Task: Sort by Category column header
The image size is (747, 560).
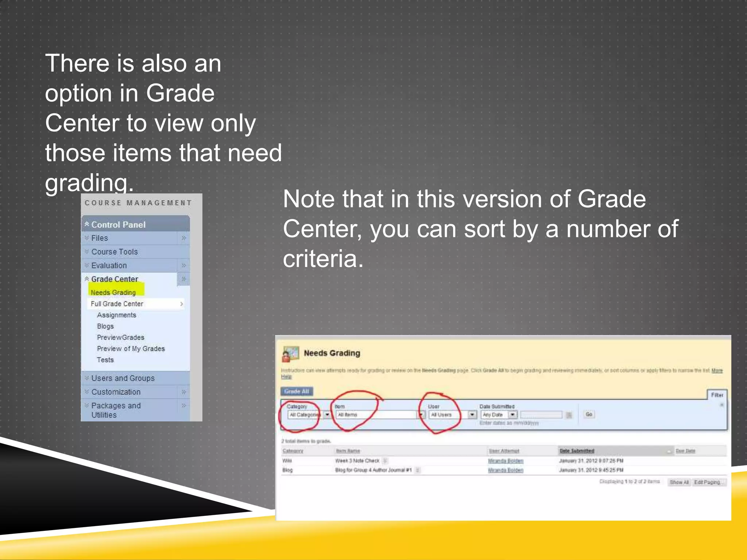Action: click(293, 451)
